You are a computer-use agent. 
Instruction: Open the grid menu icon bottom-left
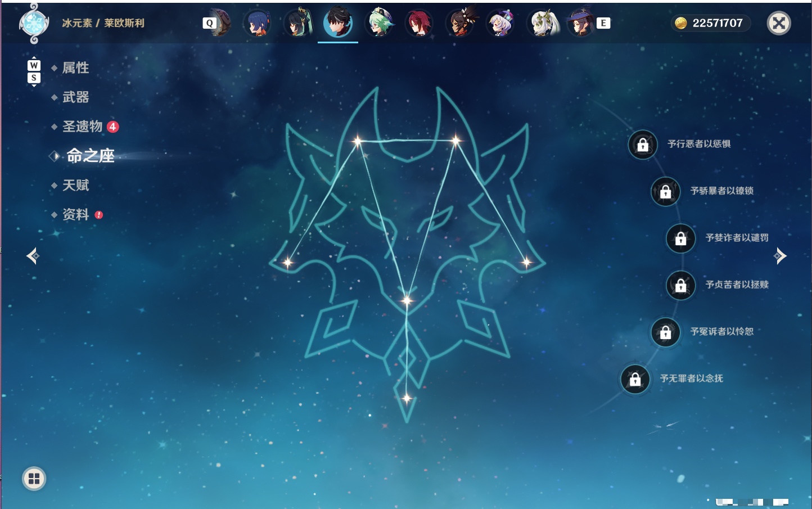click(34, 479)
